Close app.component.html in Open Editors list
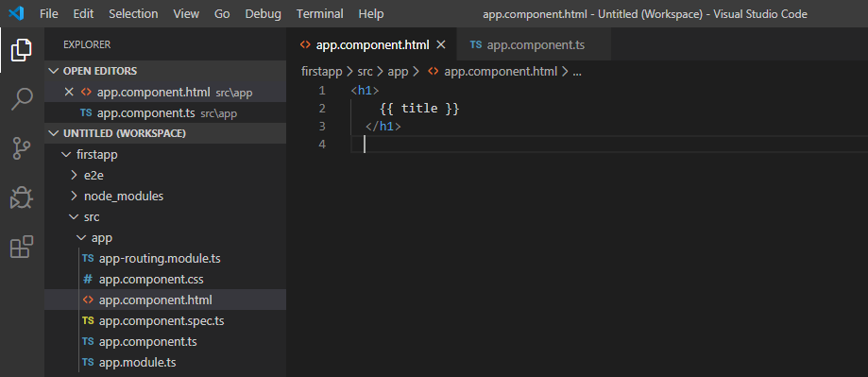 tap(69, 92)
